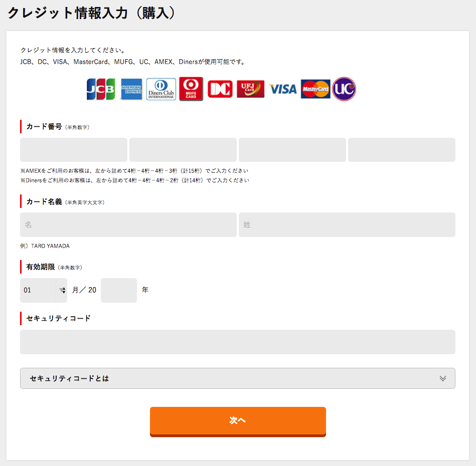Focus the third card number field
Screen dimensions: 476x466
click(x=292, y=150)
